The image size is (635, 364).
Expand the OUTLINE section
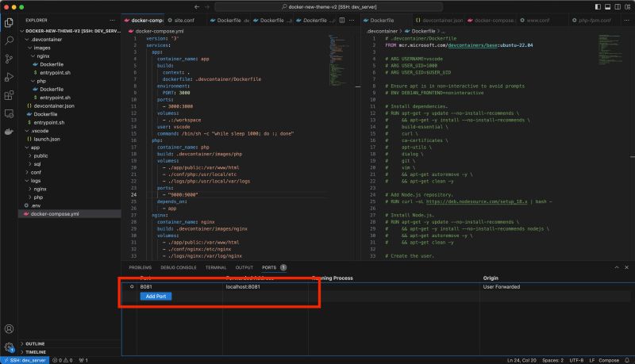coord(33,344)
